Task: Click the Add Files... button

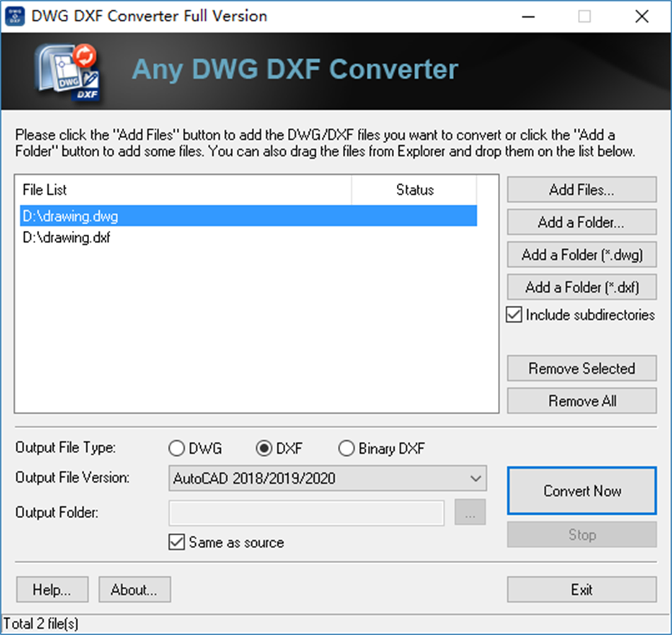Action: coord(581,190)
